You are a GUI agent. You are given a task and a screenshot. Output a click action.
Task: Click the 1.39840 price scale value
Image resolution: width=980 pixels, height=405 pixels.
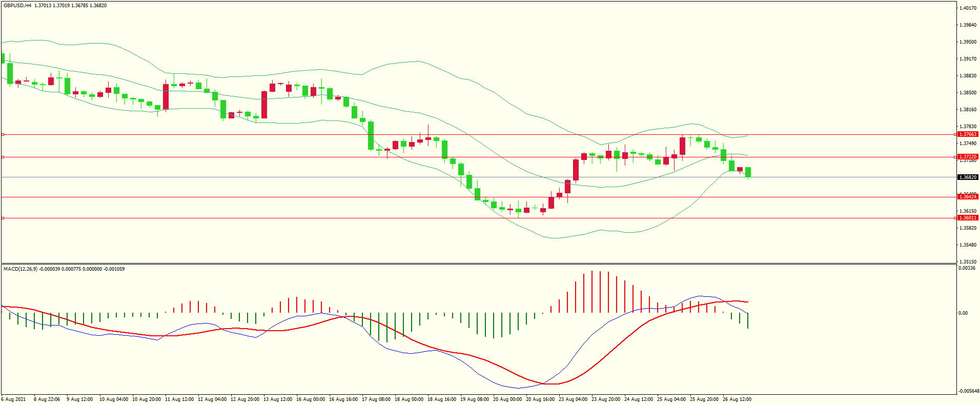point(968,25)
